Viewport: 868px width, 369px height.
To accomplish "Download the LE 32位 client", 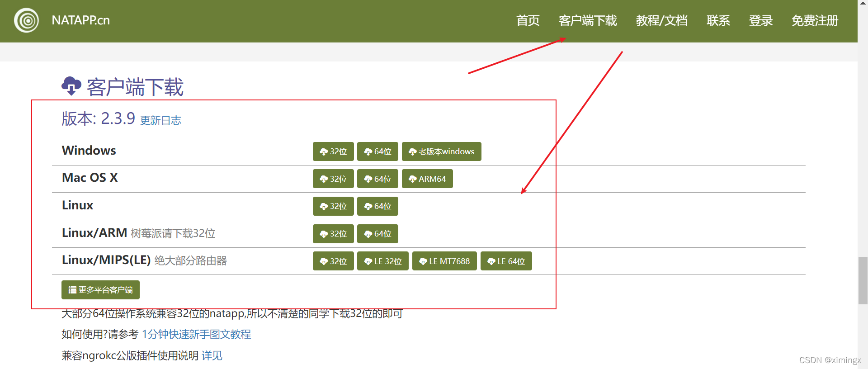I will pyautogui.click(x=383, y=261).
